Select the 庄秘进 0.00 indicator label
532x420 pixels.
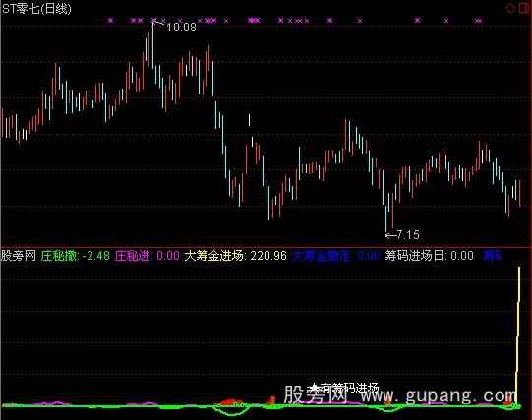point(147,256)
